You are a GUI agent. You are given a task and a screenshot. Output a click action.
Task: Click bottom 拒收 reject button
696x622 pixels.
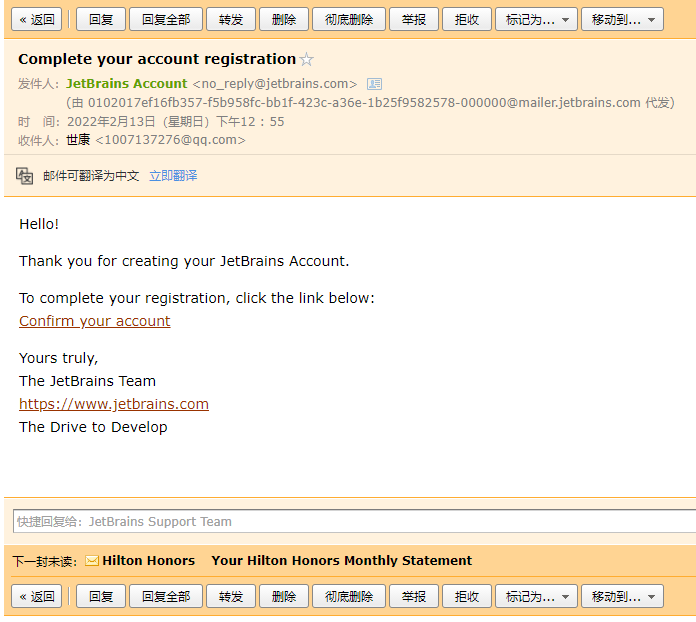click(467, 596)
